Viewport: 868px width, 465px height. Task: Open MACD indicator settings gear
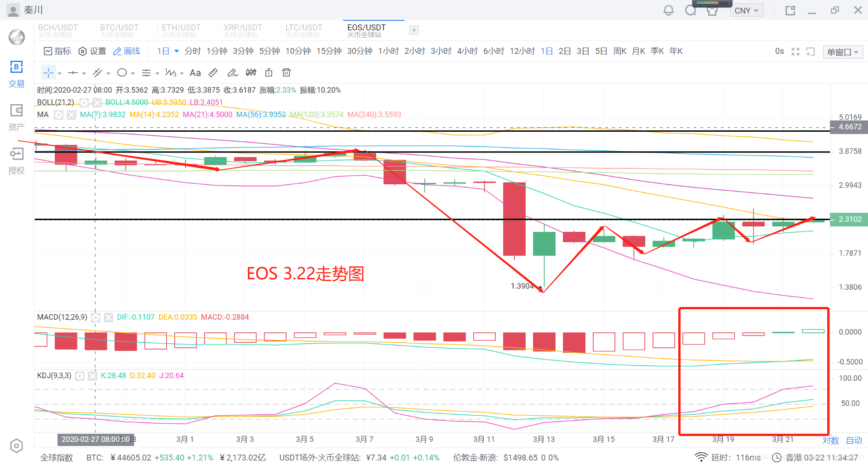click(x=96, y=317)
